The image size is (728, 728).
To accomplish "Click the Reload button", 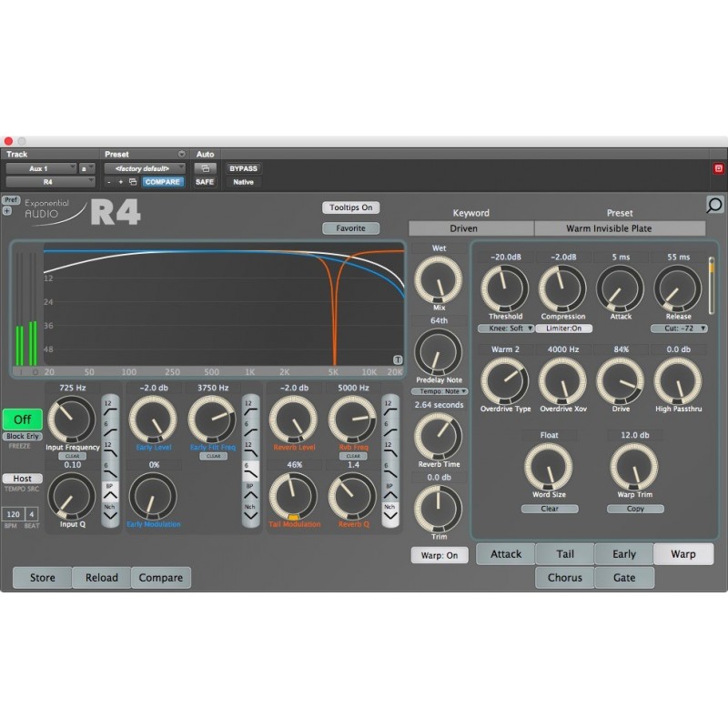I will click(101, 577).
